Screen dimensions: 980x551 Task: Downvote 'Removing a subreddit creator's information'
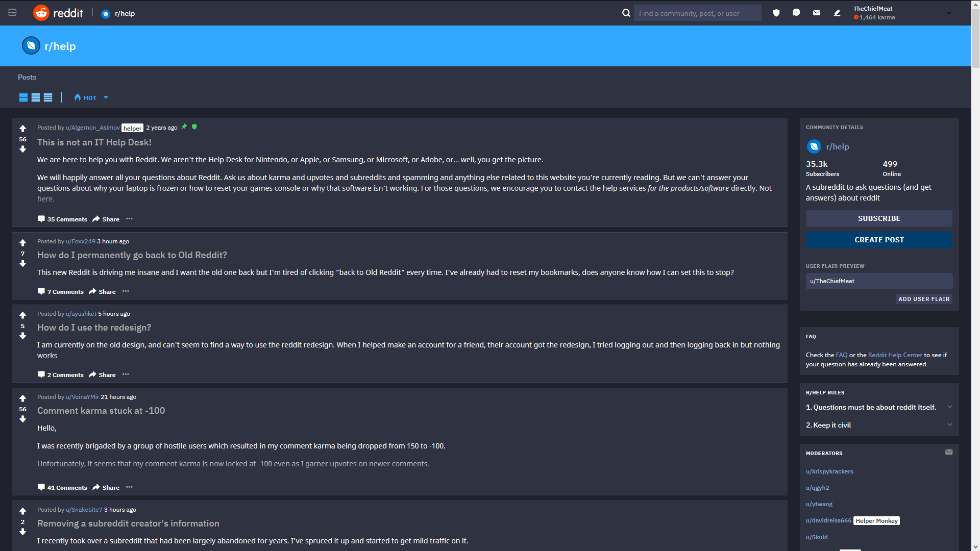tap(22, 532)
